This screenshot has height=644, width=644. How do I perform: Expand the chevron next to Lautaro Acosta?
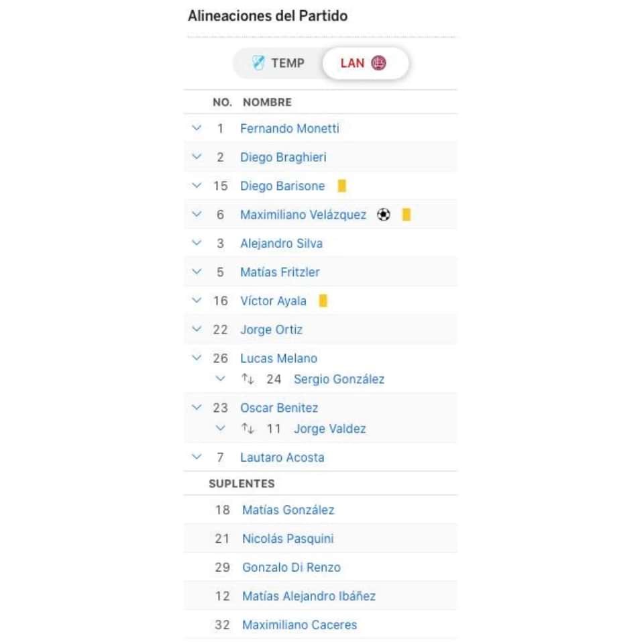coord(197,456)
